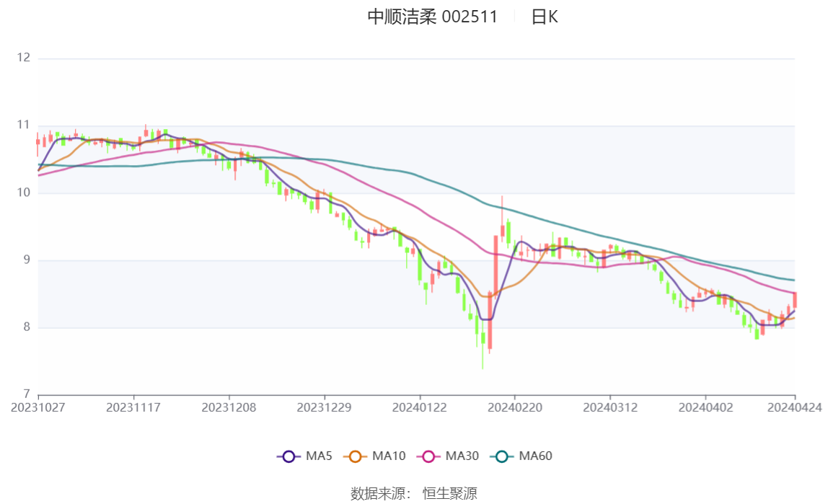Image resolution: width=828 pixels, height=504 pixels.
Task: Select the 日K chart title label
Action: pos(545,17)
